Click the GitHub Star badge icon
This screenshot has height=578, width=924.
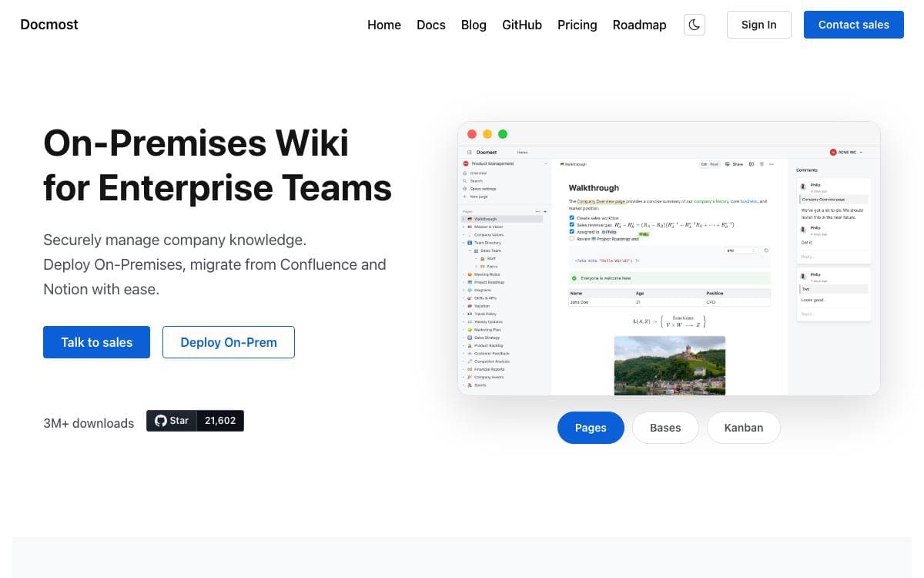click(161, 421)
